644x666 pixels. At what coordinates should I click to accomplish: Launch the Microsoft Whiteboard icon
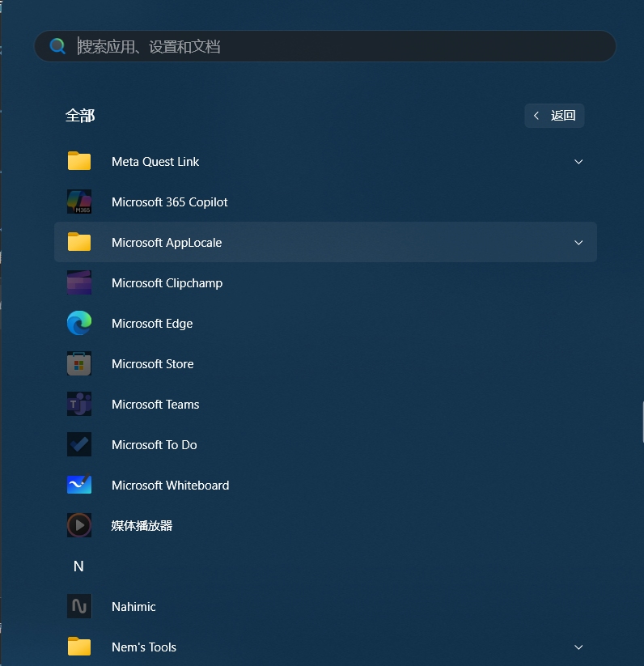79,485
